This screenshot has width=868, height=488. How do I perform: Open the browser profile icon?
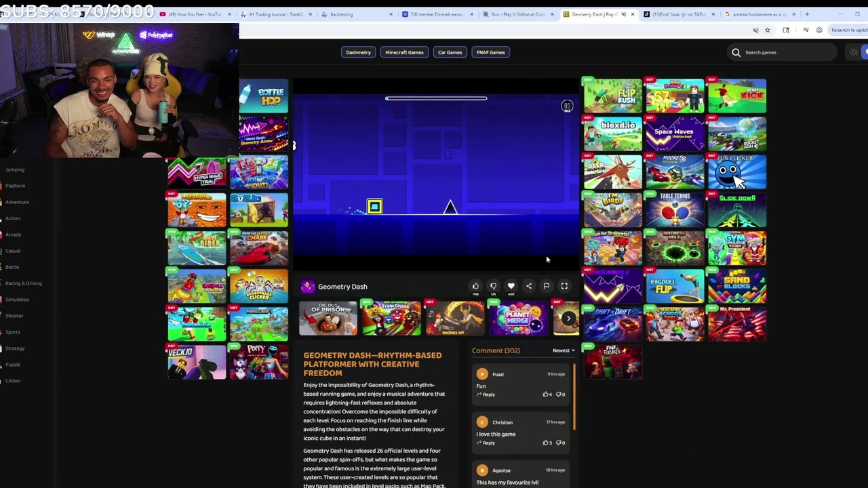click(819, 30)
